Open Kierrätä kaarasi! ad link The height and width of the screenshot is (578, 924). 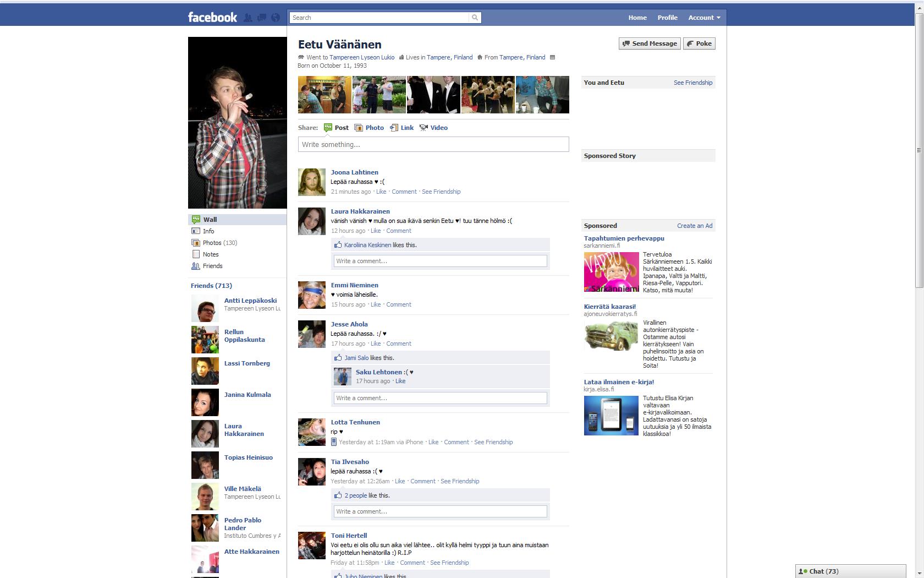(610, 307)
